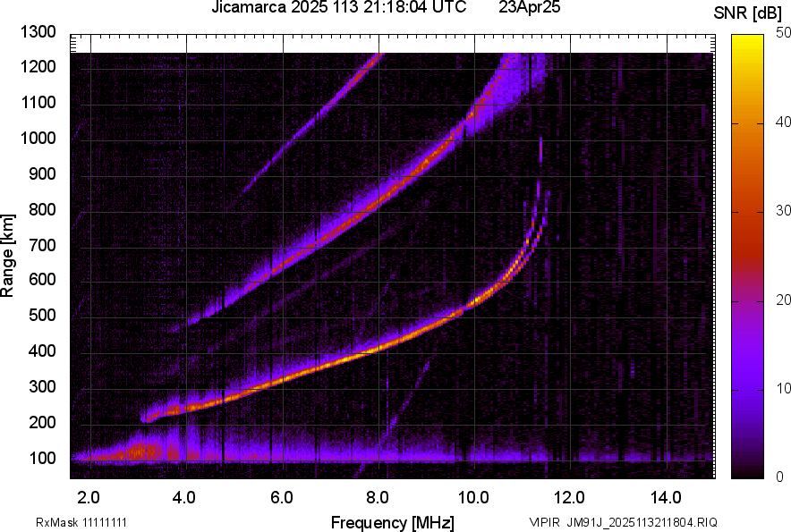This screenshot has width=791, height=532.
Task: Click the frequency tick label '8.0'
Action: pos(378,498)
